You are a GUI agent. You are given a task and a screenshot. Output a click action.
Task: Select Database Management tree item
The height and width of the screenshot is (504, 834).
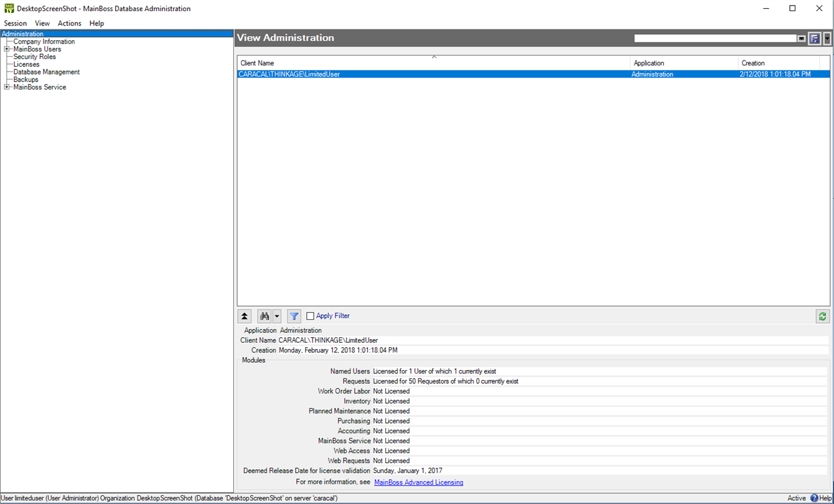pos(47,72)
